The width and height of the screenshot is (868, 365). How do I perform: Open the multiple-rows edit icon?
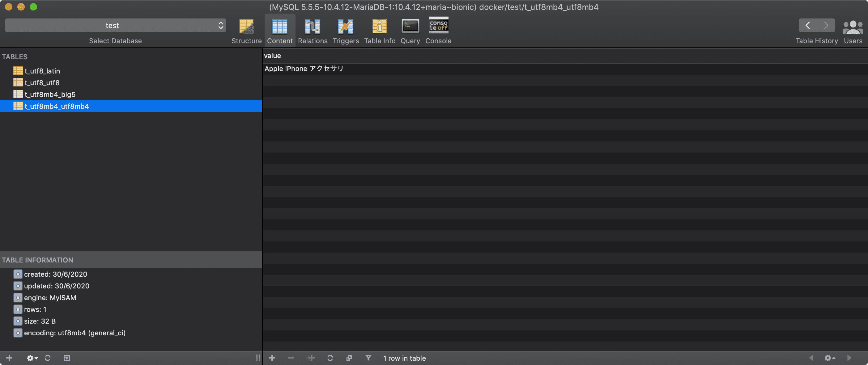(349, 358)
